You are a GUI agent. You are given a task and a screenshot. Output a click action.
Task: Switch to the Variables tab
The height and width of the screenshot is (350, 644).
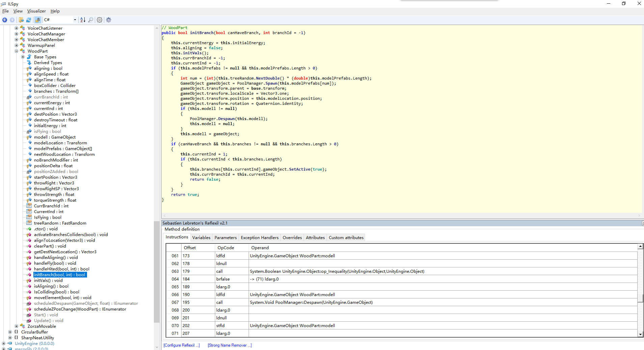(x=201, y=238)
